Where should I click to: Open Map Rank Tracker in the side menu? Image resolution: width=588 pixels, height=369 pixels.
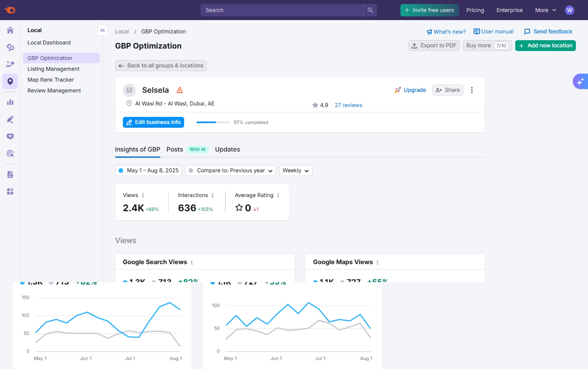[51, 80]
